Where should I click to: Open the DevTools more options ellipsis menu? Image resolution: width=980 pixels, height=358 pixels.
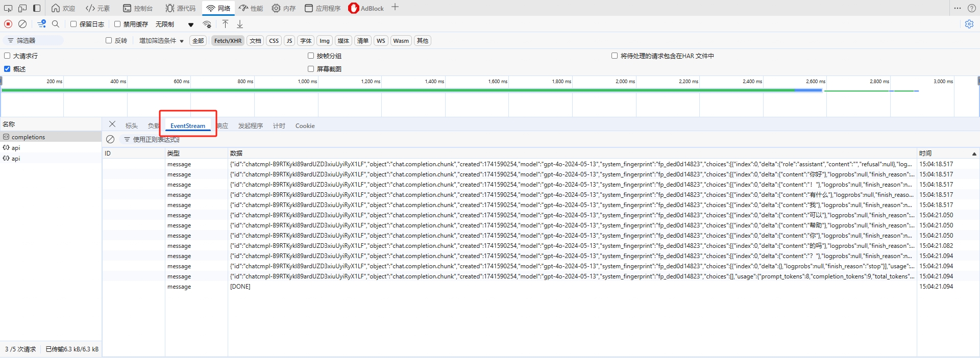(957, 8)
